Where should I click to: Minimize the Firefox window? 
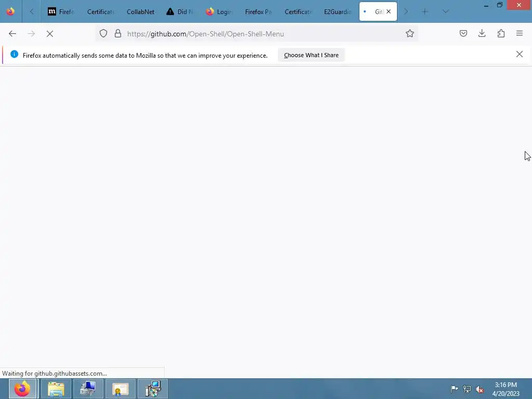(x=486, y=5)
